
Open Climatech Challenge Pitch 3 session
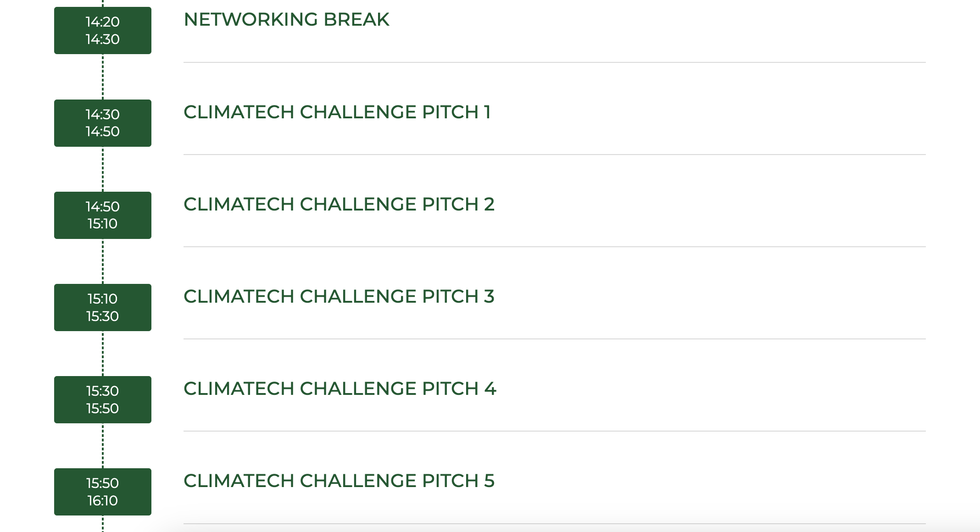point(339,296)
